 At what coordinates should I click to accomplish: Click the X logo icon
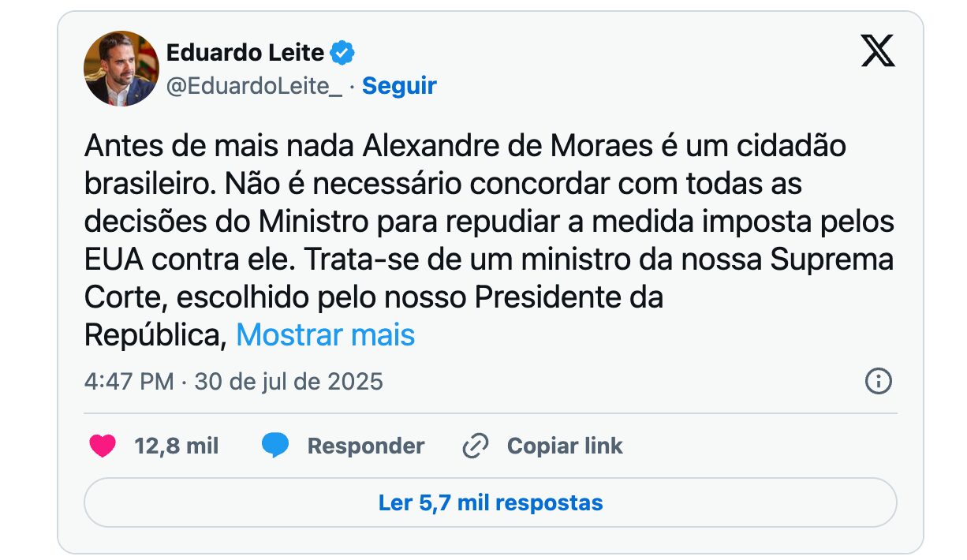coord(877,53)
